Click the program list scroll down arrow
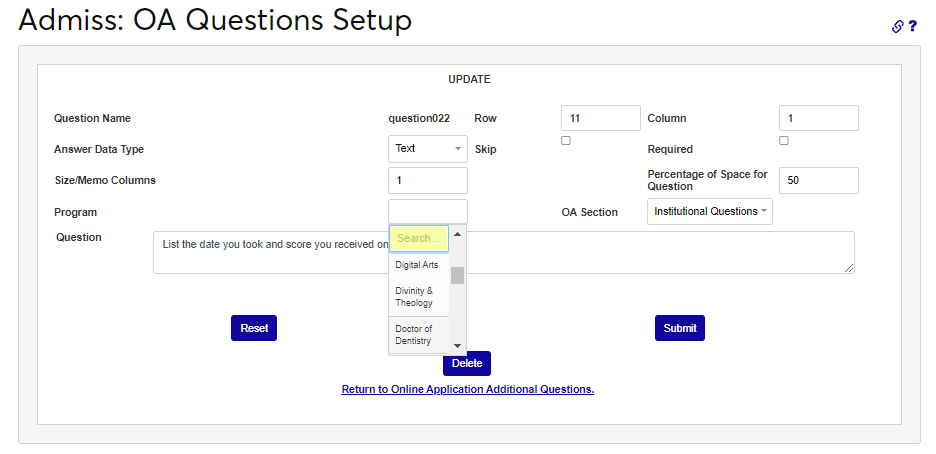 [x=457, y=345]
